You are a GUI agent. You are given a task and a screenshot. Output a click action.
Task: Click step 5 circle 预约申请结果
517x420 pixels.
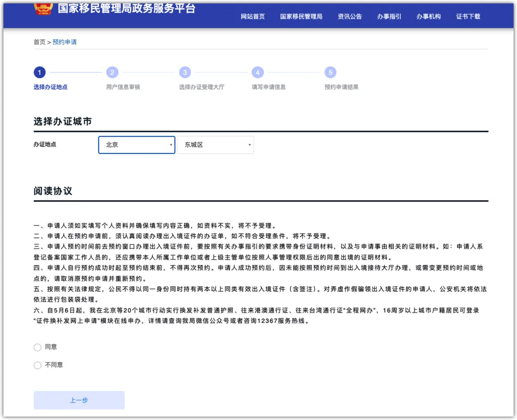(330, 72)
